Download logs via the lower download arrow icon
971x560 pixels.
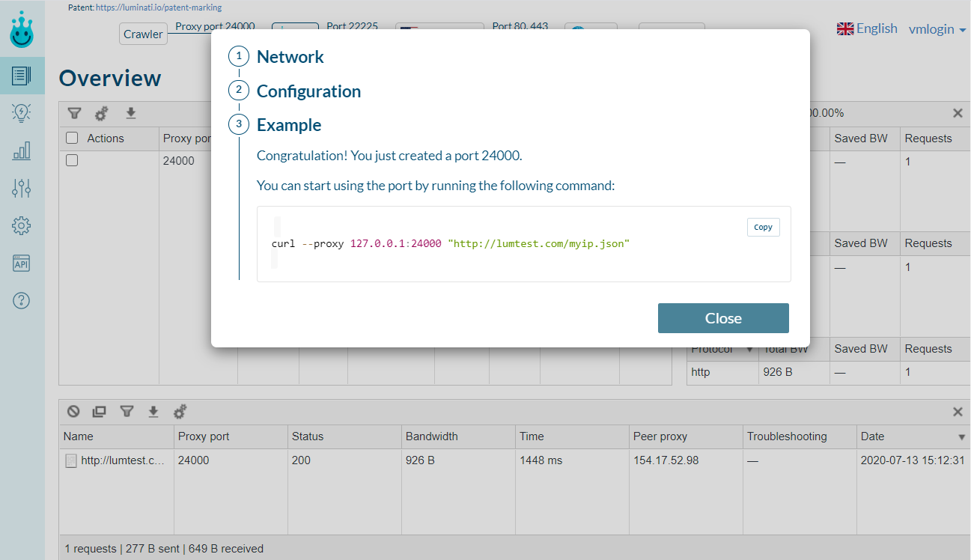(153, 411)
